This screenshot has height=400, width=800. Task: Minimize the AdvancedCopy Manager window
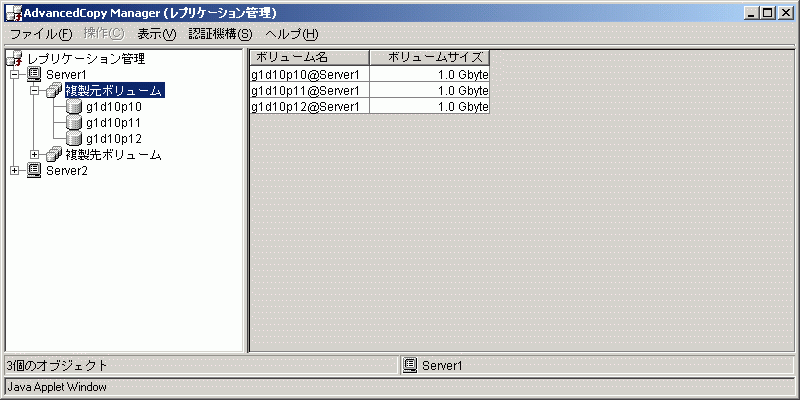click(x=750, y=14)
